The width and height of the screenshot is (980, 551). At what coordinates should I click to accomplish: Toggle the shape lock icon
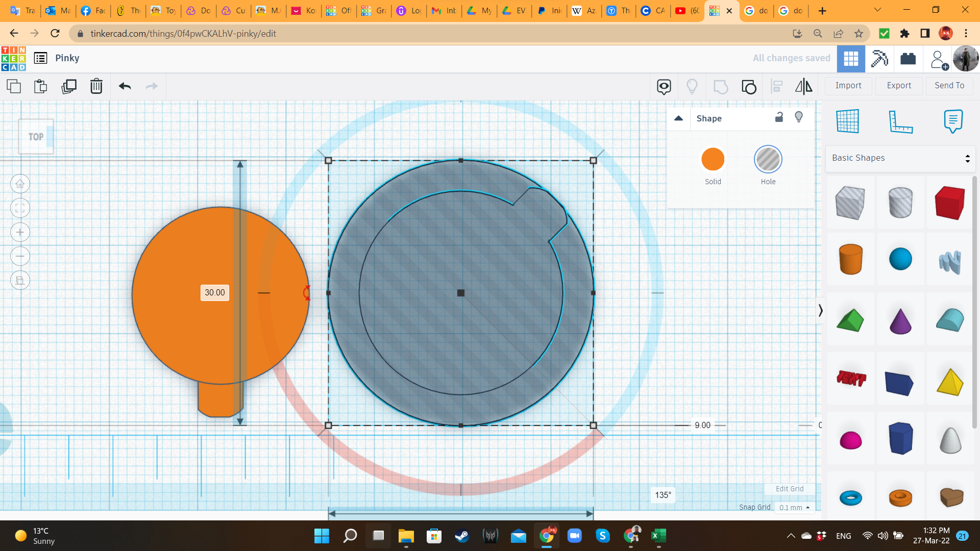[779, 117]
